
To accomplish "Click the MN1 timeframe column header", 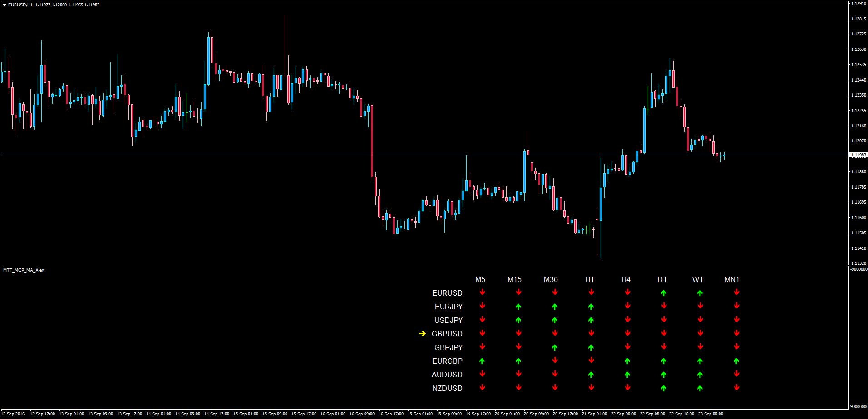I will click(732, 279).
